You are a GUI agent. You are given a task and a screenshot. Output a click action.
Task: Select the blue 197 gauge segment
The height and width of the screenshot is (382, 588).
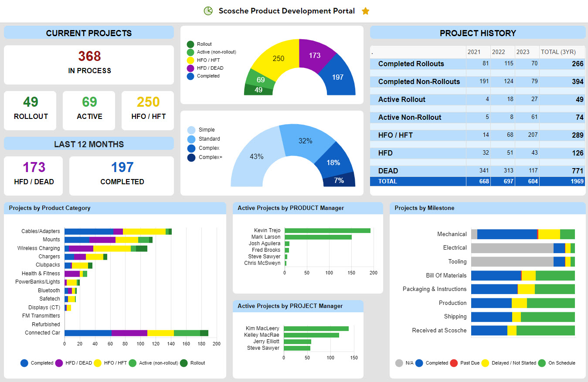coord(339,77)
